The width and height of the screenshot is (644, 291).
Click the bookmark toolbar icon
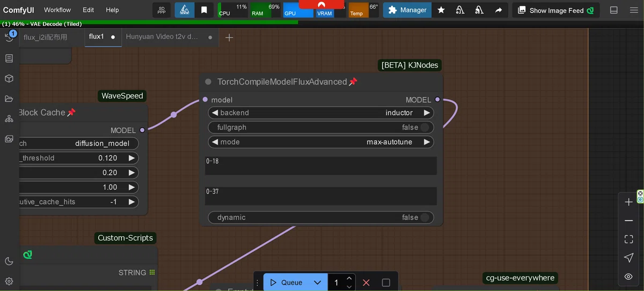[x=204, y=10]
